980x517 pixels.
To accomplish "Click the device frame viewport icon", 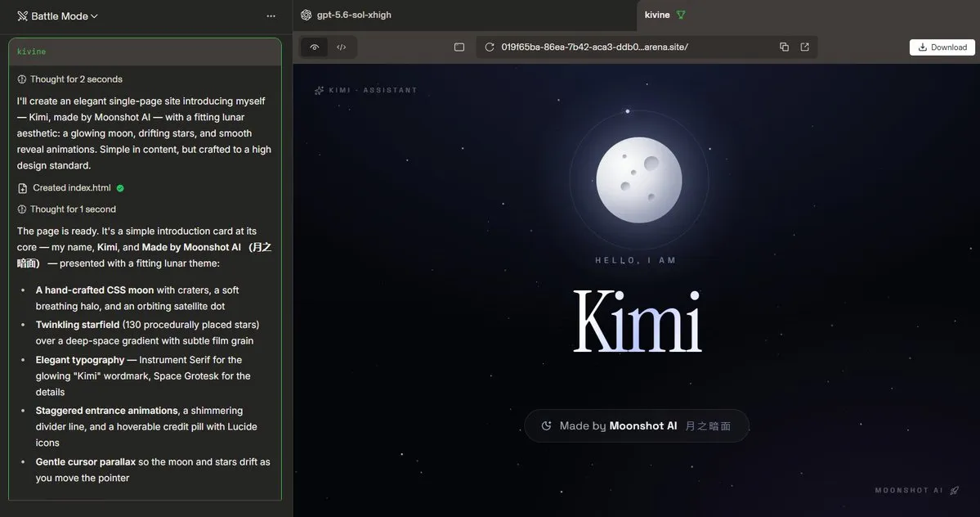I will [x=459, y=47].
